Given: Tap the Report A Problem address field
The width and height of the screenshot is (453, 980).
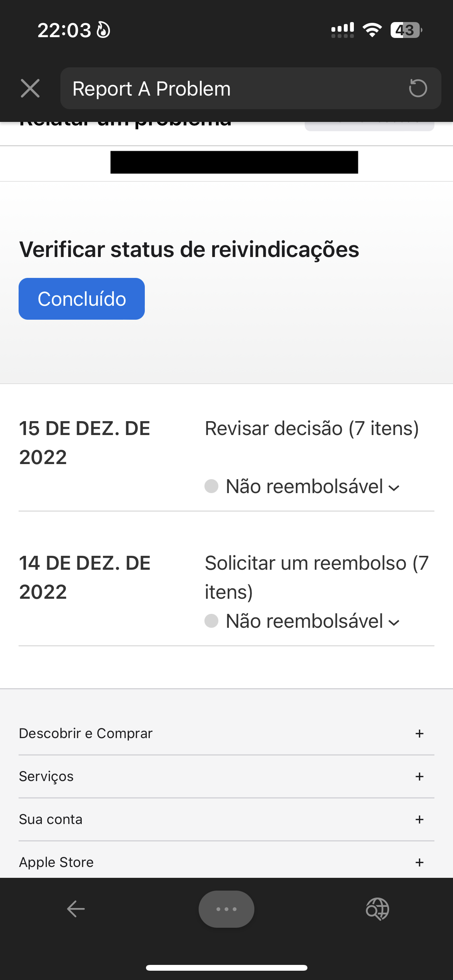Looking at the screenshot, I should click(x=232, y=88).
